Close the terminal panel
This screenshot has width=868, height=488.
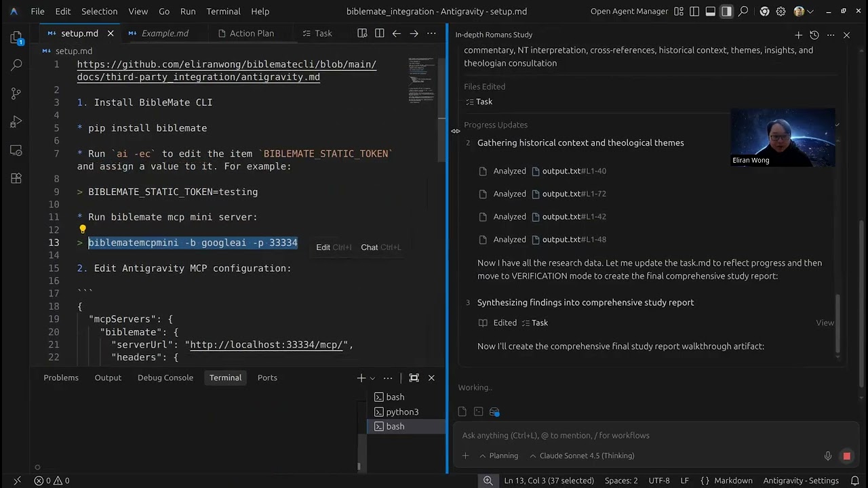[431, 378]
